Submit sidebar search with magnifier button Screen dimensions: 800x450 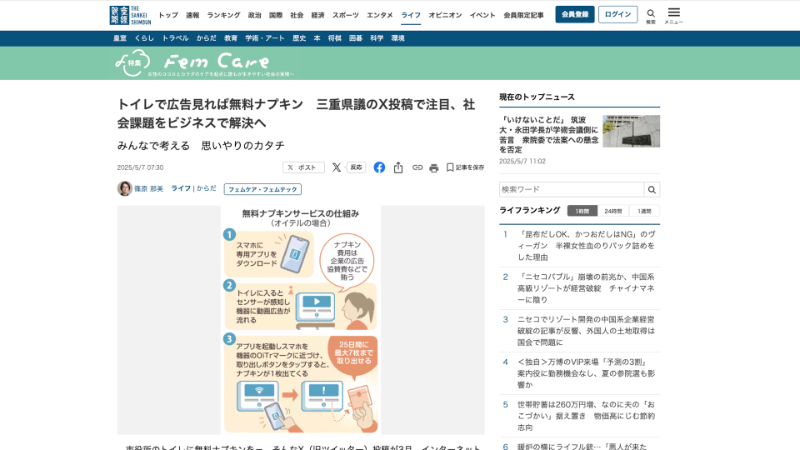(x=652, y=189)
